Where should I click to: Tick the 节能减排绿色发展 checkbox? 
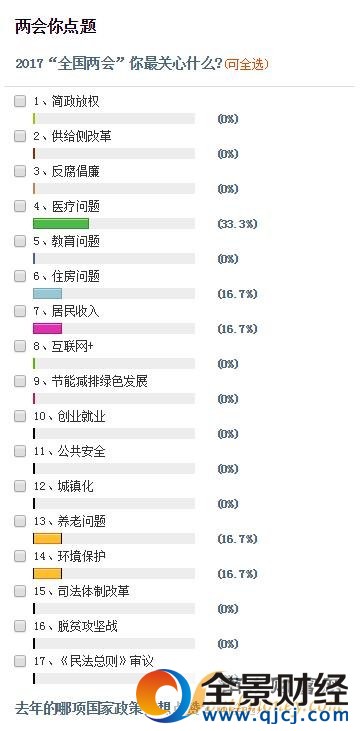point(20,381)
